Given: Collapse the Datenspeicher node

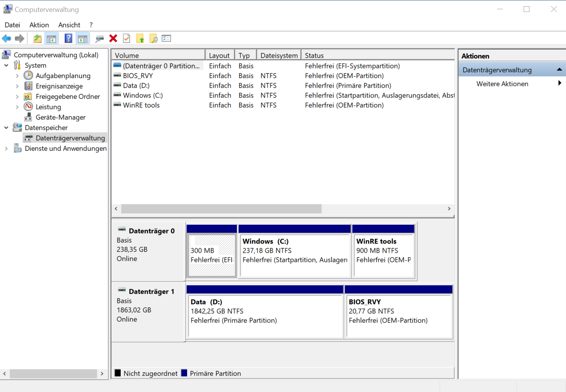Looking at the screenshot, I should click(x=6, y=128).
